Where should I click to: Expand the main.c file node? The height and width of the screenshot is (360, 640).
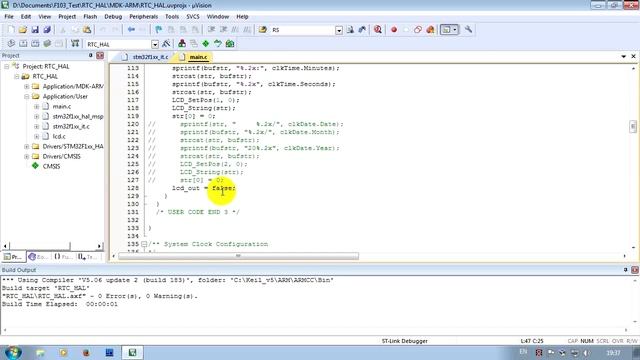[x=36, y=107]
